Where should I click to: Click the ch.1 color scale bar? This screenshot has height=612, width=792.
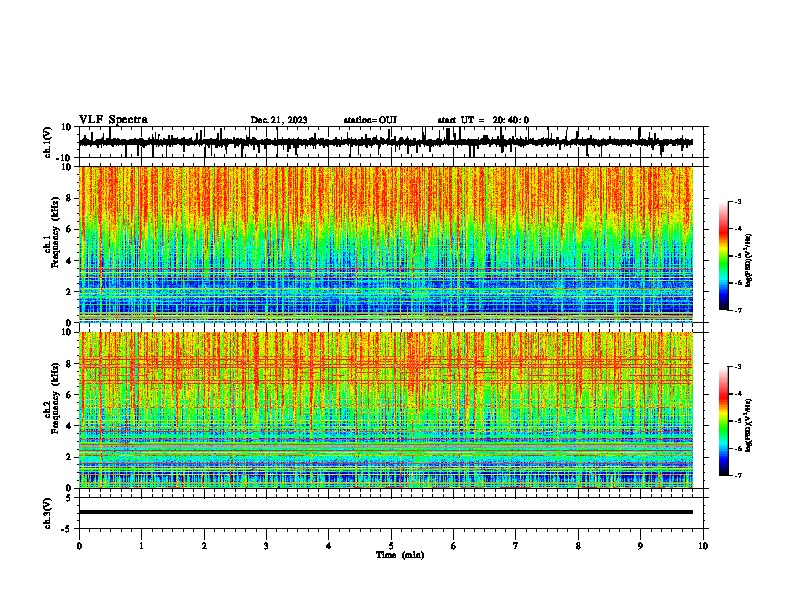(723, 256)
